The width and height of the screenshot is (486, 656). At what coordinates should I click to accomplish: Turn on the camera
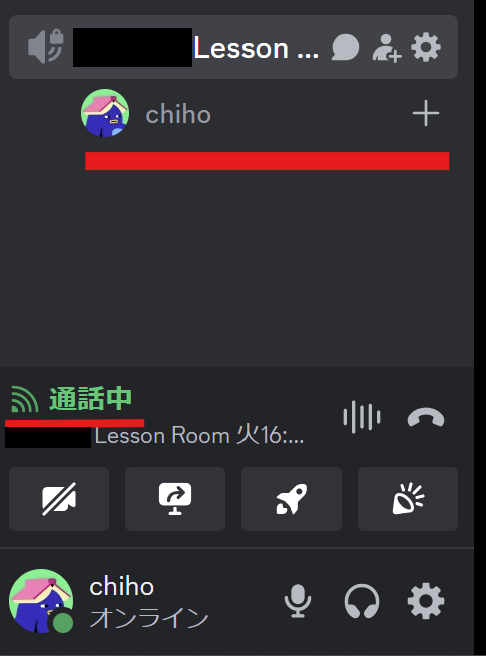(x=59, y=499)
